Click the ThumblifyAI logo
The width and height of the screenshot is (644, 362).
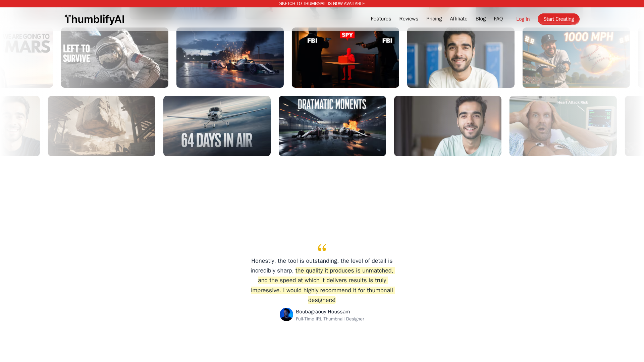[x=94, y=19]
